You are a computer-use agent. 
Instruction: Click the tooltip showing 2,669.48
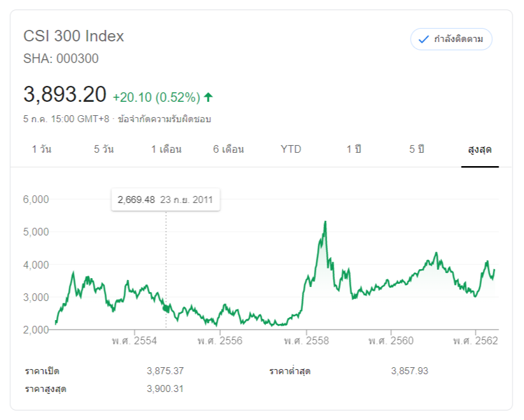(x=165, y=200)
